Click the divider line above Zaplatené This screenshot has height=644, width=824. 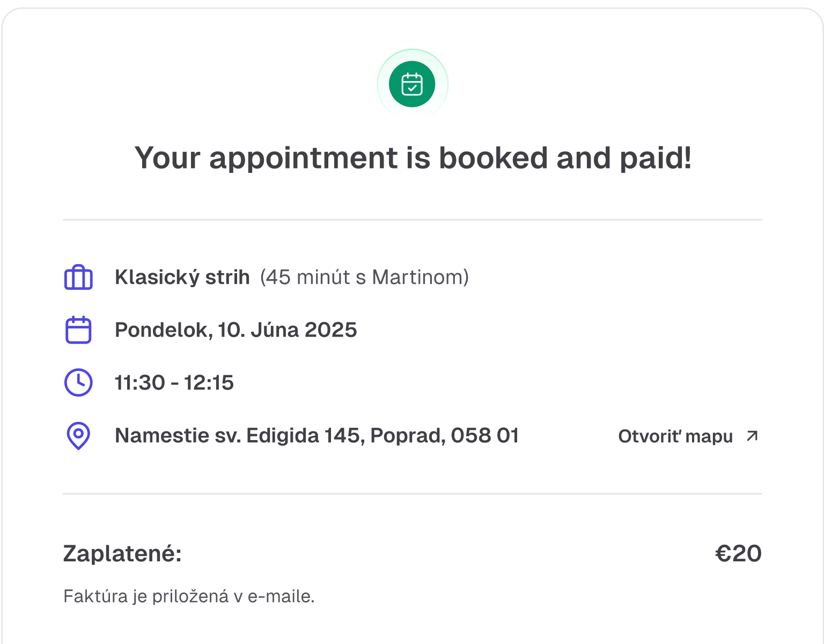click(412, 494)
